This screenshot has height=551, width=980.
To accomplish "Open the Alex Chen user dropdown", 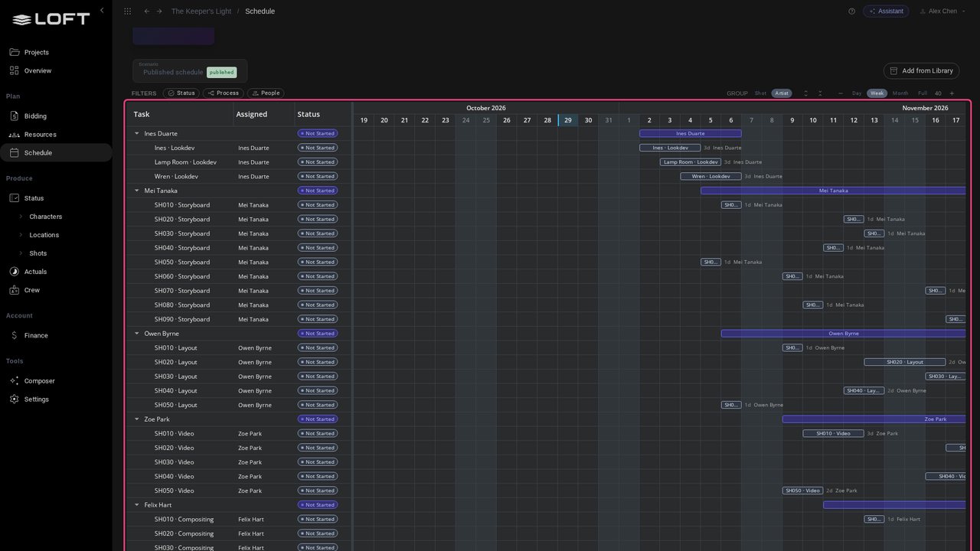I will 942,11.
